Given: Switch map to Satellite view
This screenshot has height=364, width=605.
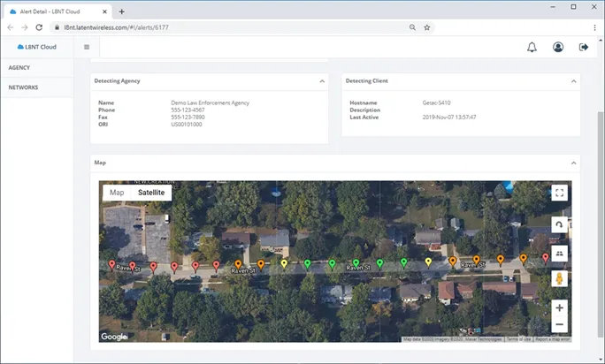Looking at the screenshot, I should (150, 193).
